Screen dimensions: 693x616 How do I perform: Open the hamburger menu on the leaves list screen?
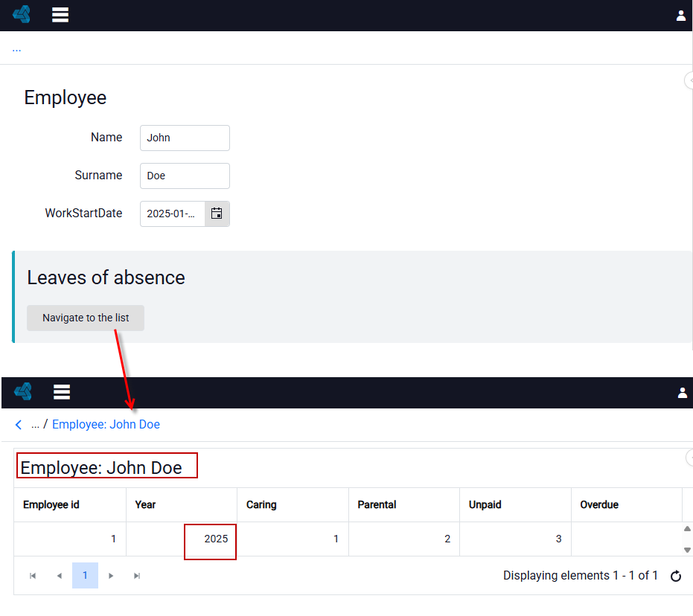(x=62, y=392)
